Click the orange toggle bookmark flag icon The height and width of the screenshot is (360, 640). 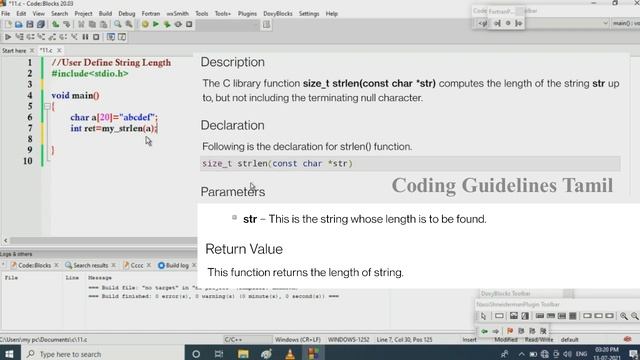[510, 331]
